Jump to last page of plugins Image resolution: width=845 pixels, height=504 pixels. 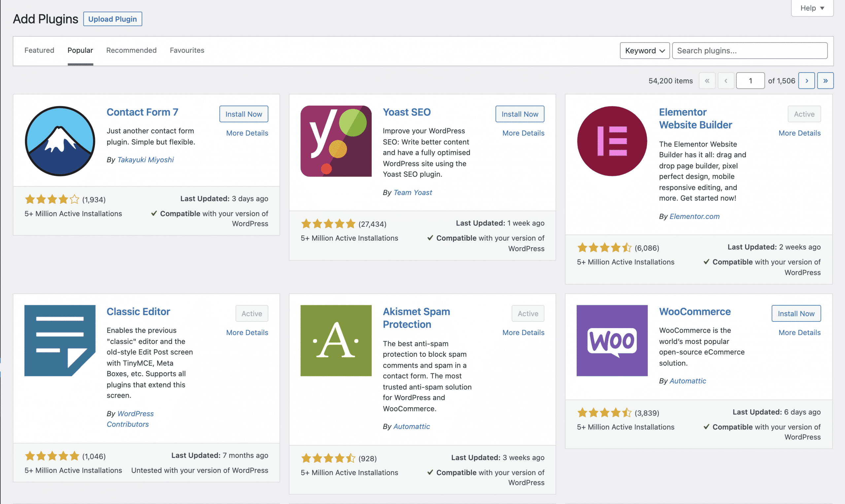[x=825, y=81]
